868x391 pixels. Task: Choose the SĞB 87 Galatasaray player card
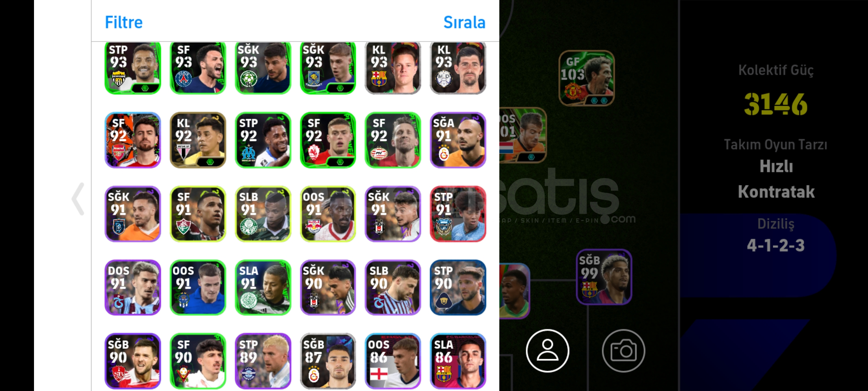click(x=328, y=361)
